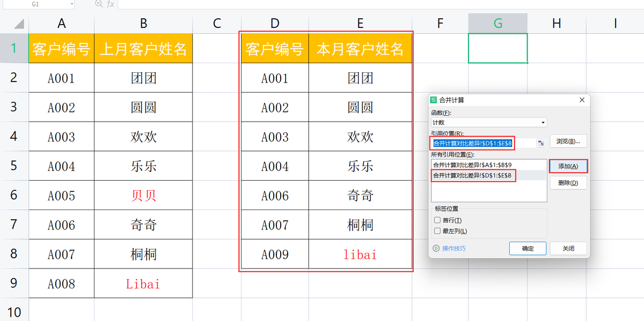Open the Name Box dropdown arrow next to G1
This screenshot has height=321, width=644.
pos(71,4)
